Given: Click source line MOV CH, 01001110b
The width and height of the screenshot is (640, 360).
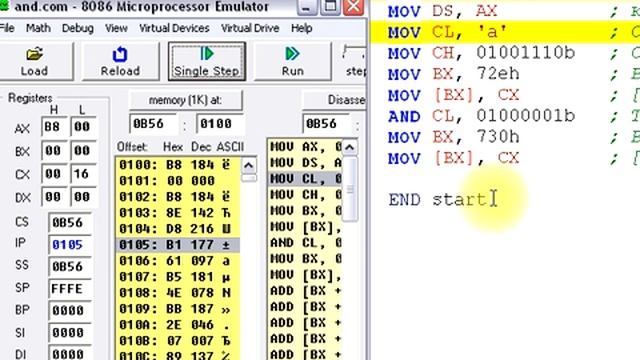Looking at the screenshot, I should (x=482, y=53).
